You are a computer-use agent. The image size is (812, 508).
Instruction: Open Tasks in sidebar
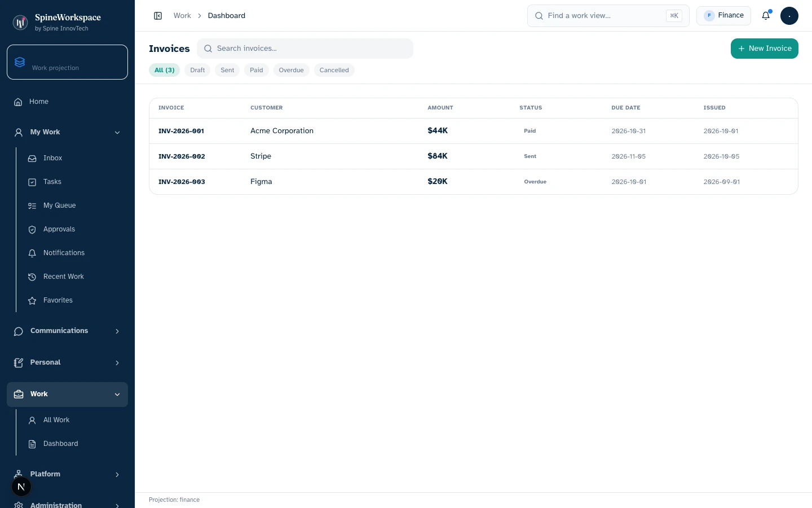pos(74,182)
